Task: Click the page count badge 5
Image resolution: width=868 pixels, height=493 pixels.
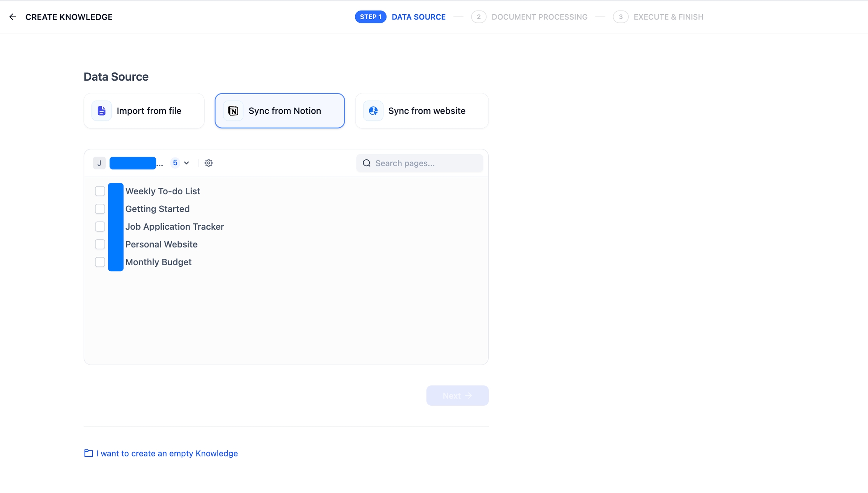Action: pos(175,163)
